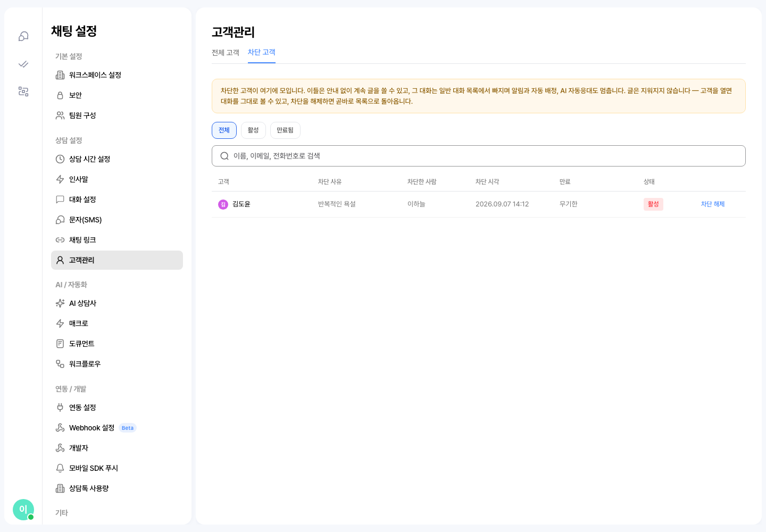Filter blocked customers by 만료됨
766x532 pixels.
[285, 130]
